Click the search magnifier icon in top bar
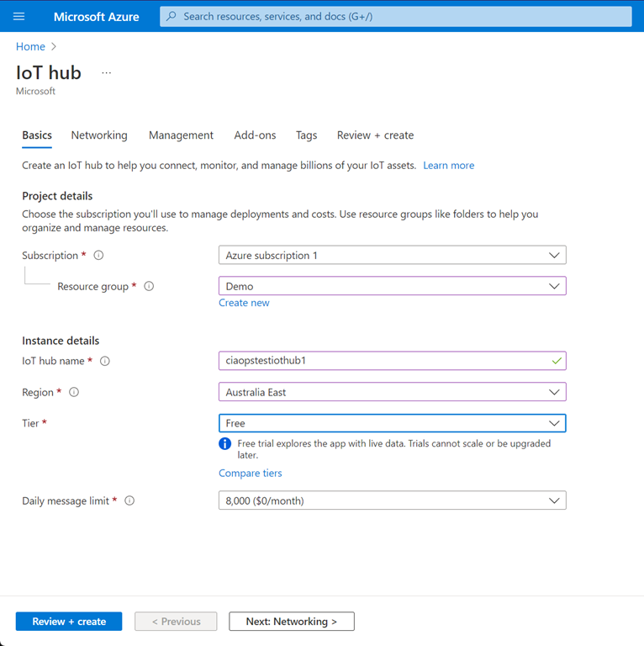Viewport: 644px width, 646px height. pyautogui.click(x=172, y=17)
